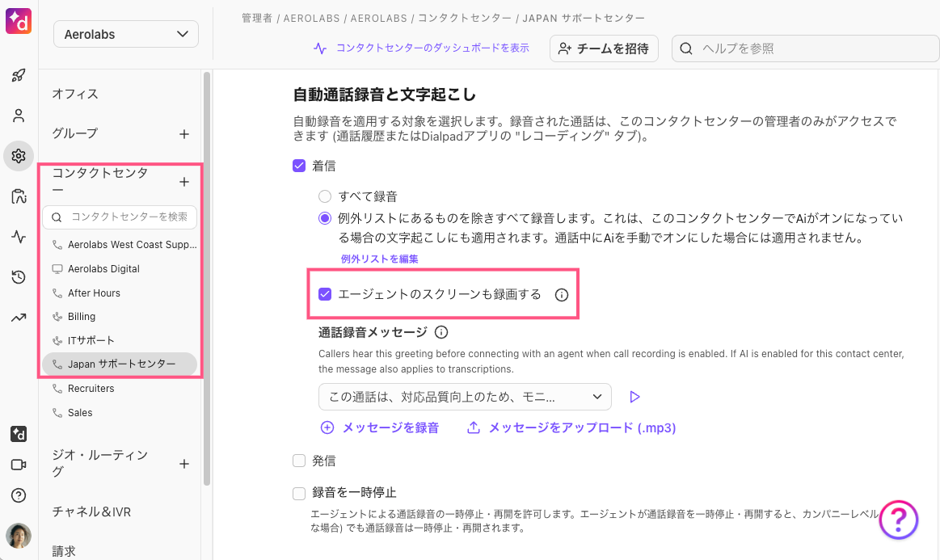Open the floating purple help bubble

(x=898, y=520)
